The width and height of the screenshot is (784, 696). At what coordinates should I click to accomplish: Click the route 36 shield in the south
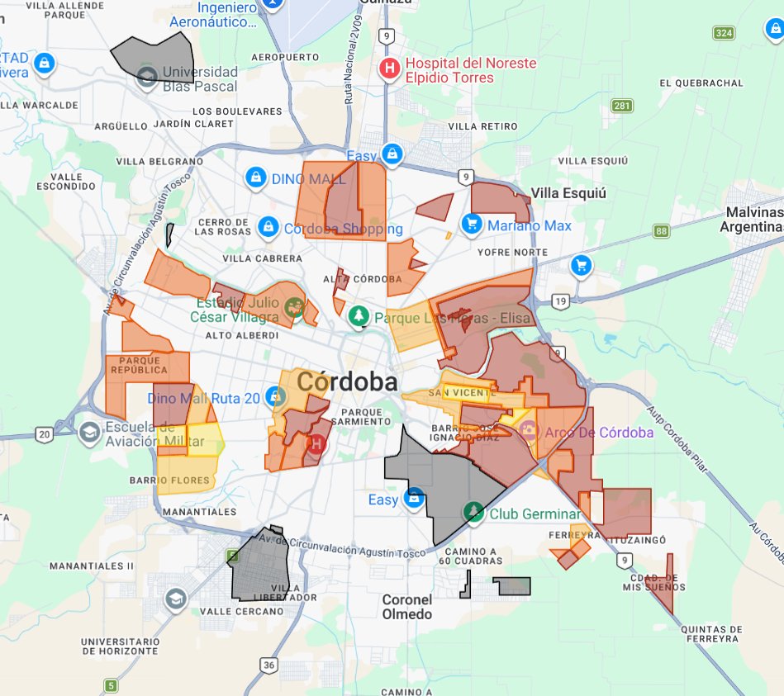[269, 665]
